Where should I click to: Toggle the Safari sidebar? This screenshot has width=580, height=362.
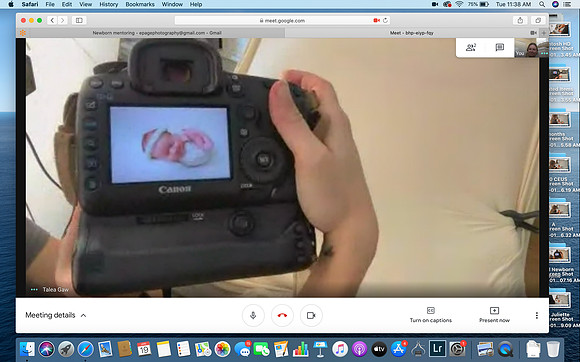tap(79, 20)
